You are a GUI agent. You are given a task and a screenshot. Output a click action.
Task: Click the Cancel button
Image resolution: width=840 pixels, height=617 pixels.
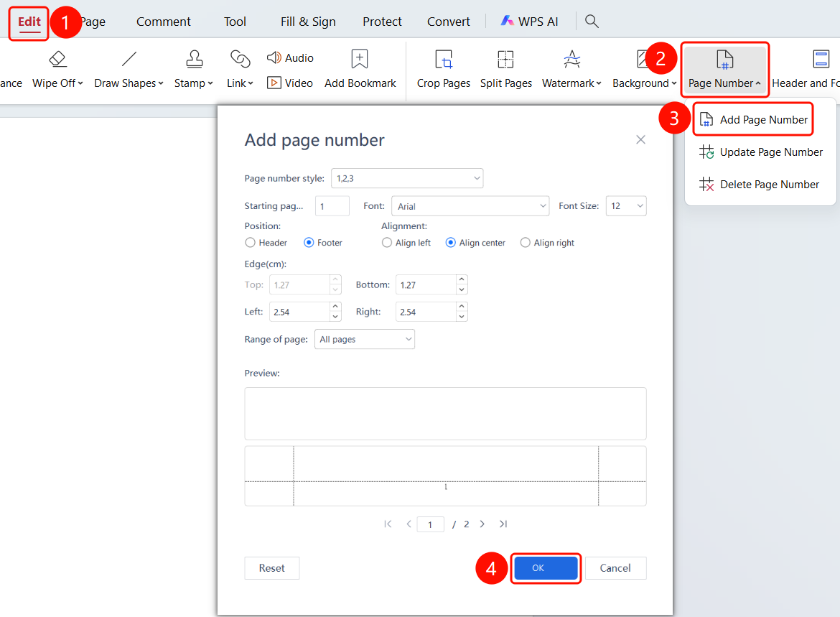click(x=615, y=568)
